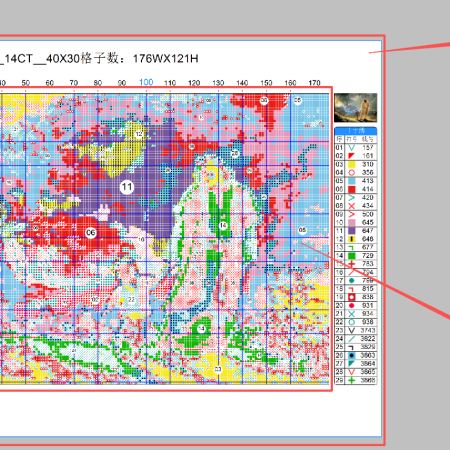Image resolution: width=450 pixels, height=450 pixels.
Task: Pick the light blue swatch for thread 413
Action: [351, 181]
